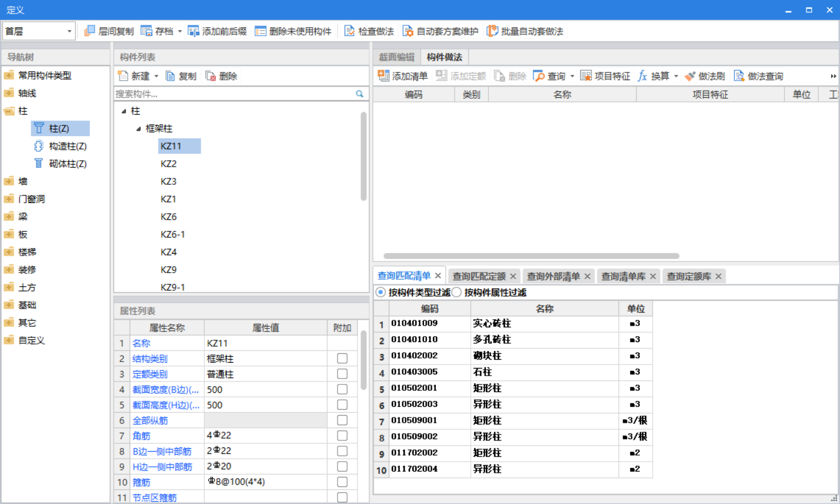Select 按构件类型过滤 radio button
840x504 pixels.
[x=381, y=292]
